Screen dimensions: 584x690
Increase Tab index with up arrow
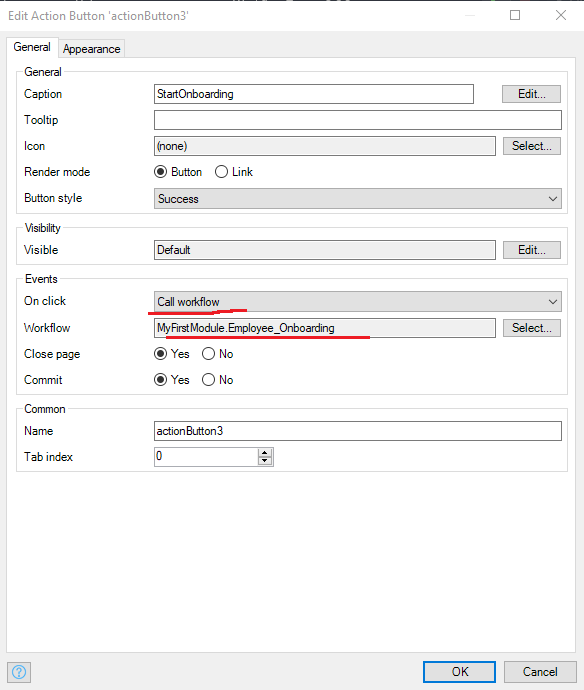tap(264, 453)
